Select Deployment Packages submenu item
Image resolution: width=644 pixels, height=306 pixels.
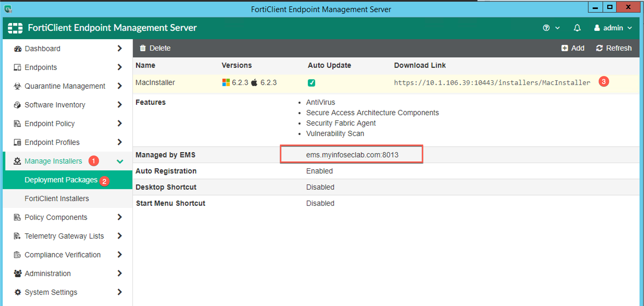(61, 180)
